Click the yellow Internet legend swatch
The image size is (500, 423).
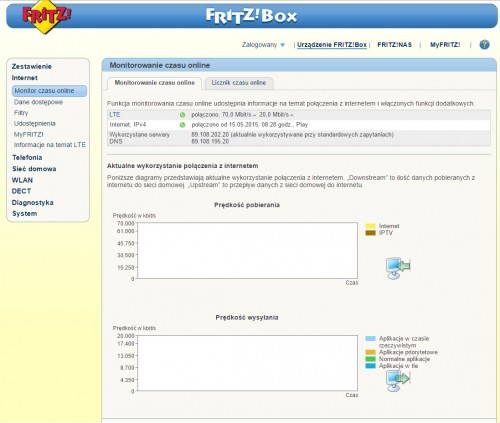(x=371, y=226)
